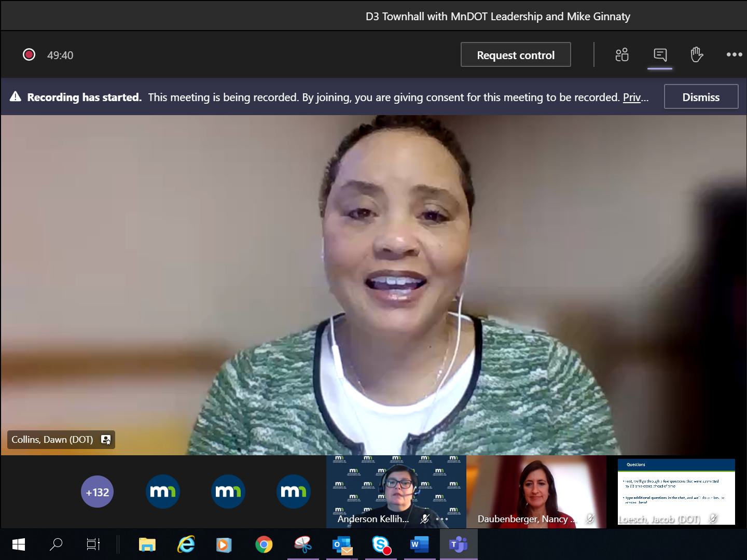The height and width of the screenshot is (560, 747).
Task: Launch Skype for Business from taskbar
Action: point(381,544)
